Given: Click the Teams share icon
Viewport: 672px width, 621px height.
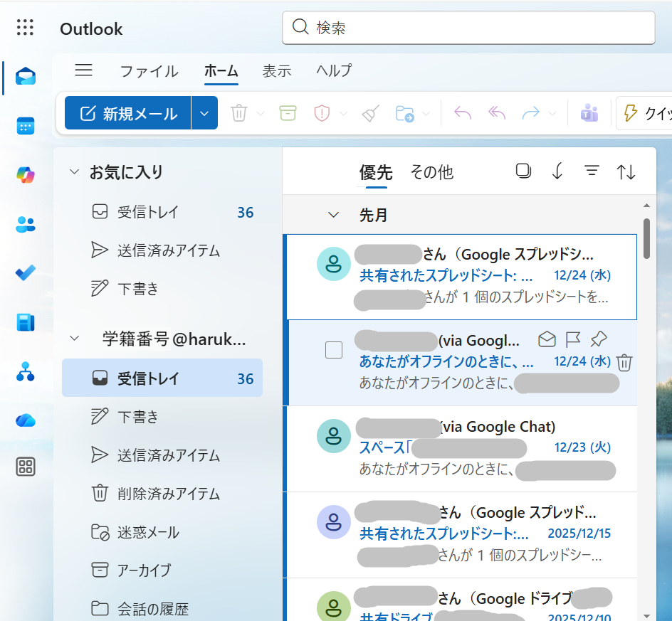Looking at the screenshot, I should (x=589, y=114).
